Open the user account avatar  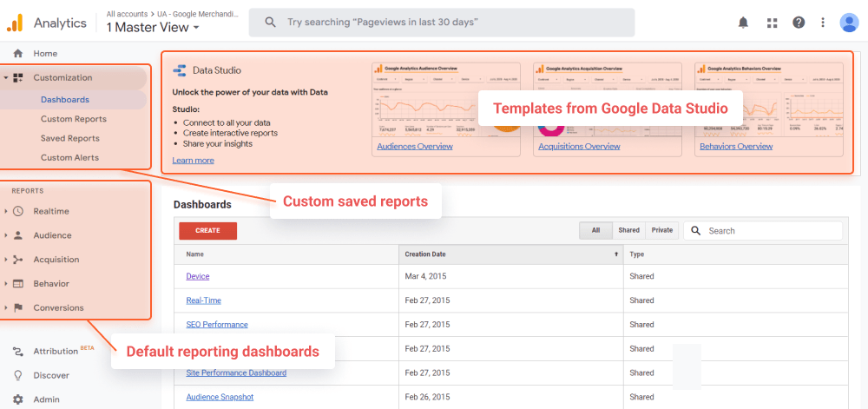point(849,22)
